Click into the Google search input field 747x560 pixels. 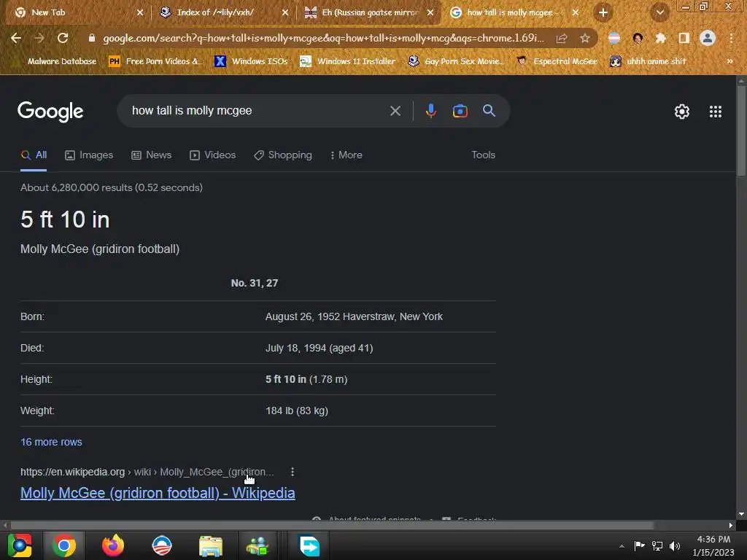click(x=258, y=111)
